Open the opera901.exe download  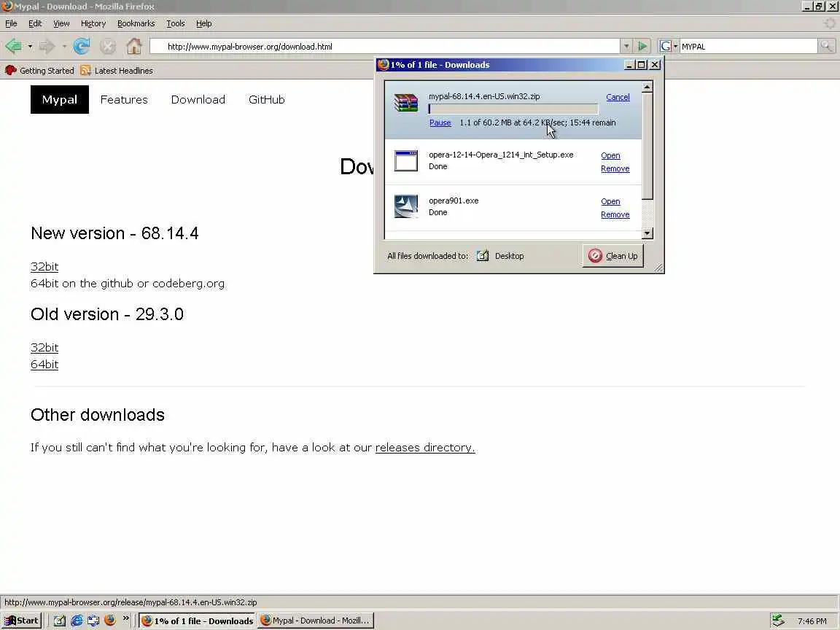[610, 201]
